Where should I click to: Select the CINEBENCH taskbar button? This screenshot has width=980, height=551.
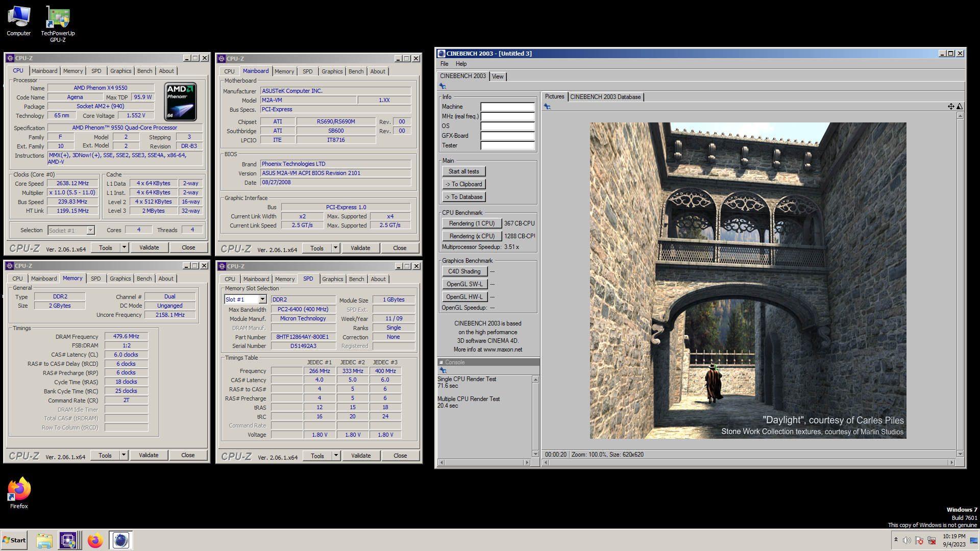(x=121, y=540)
